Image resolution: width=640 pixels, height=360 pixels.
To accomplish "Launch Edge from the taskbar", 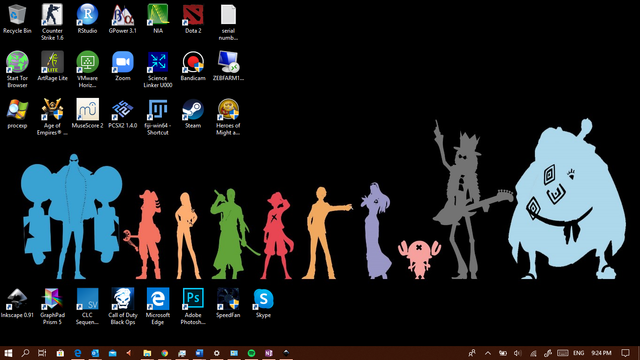I will (78, 353).
